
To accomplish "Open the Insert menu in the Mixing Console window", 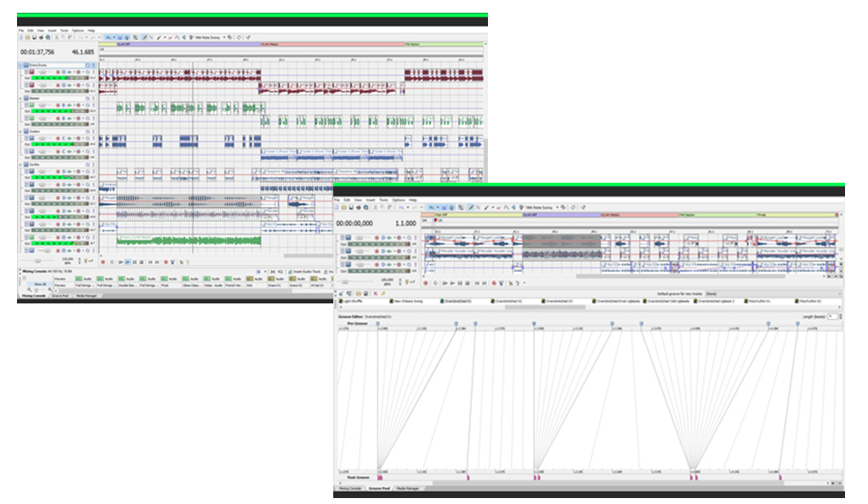I will (52, 31).
